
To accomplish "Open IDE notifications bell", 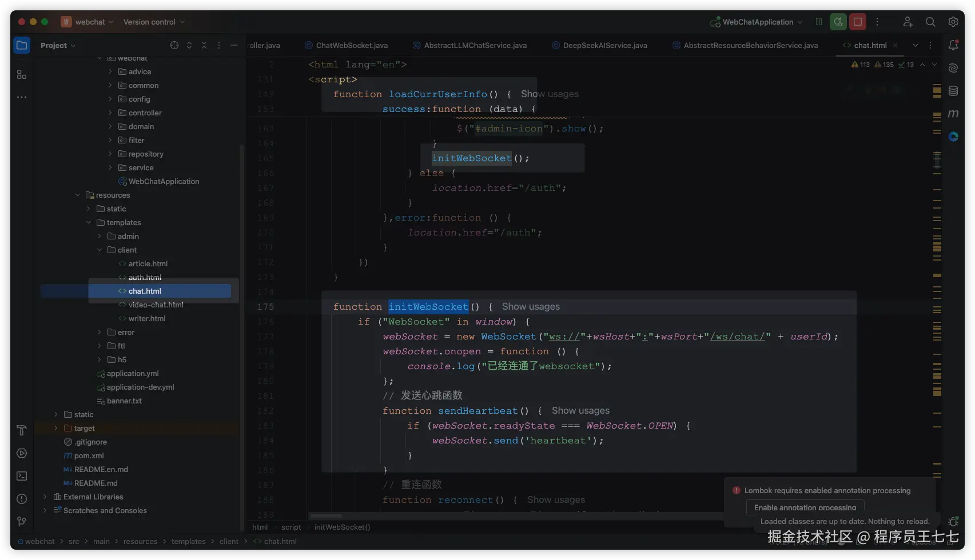I will tap(953, 45).
